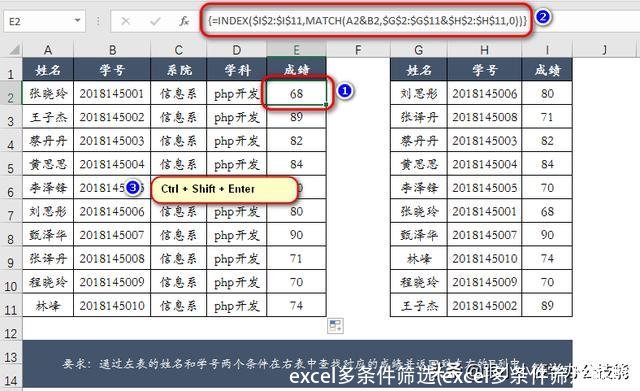Viewport: 640px width, 391px height.
Task: Open the Name Box dropdown arrow
Action: 77,20
